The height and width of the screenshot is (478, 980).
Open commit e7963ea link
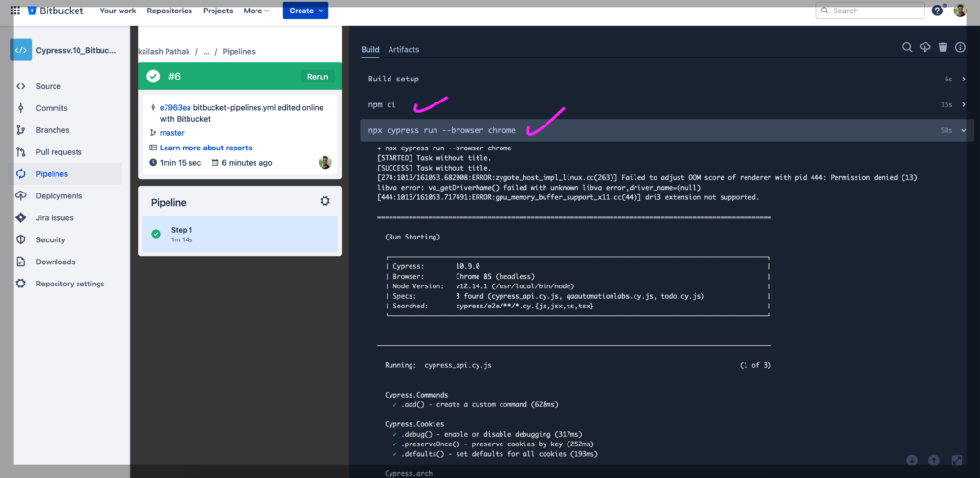[175, 107]
